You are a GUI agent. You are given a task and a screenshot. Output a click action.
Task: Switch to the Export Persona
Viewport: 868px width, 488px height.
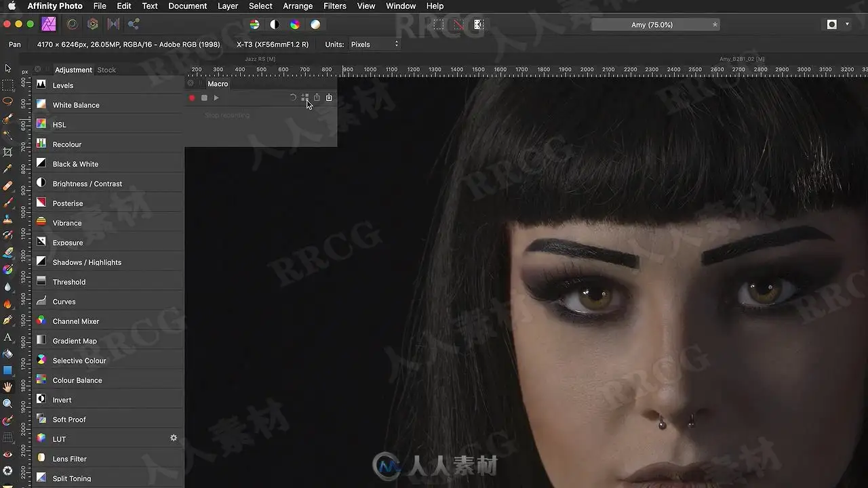(134, 24)
